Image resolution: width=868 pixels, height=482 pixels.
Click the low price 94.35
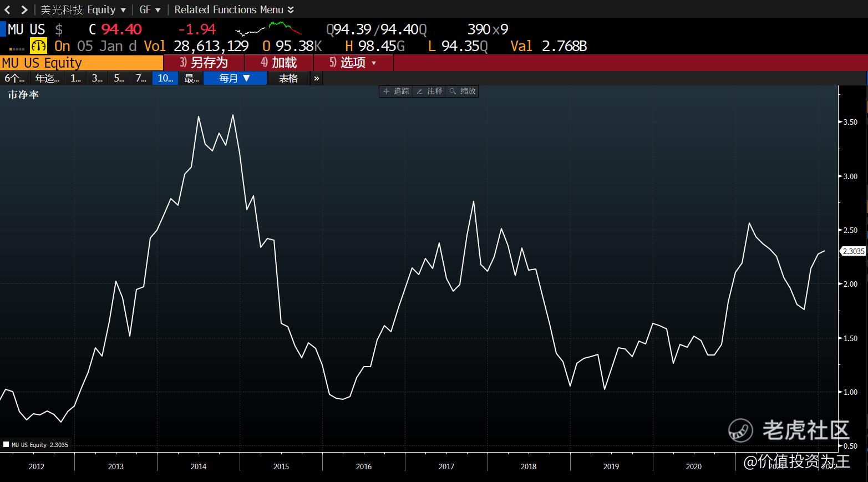(x=460, y=46)
